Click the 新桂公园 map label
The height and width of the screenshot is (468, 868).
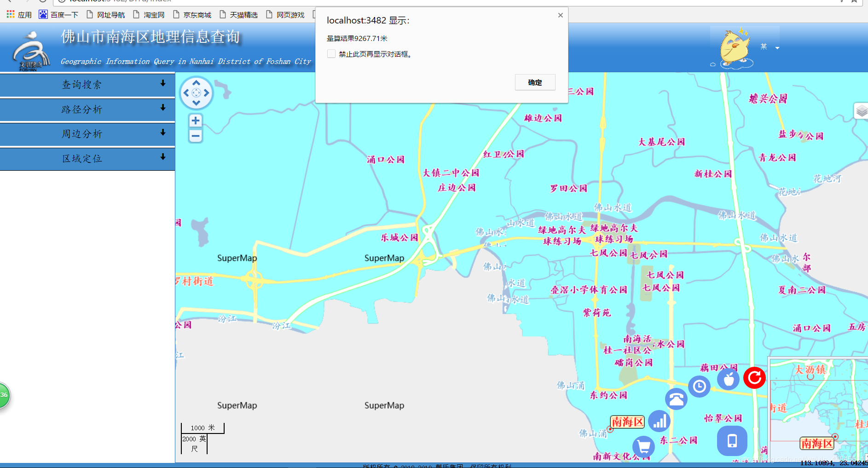tap(713, 173)
